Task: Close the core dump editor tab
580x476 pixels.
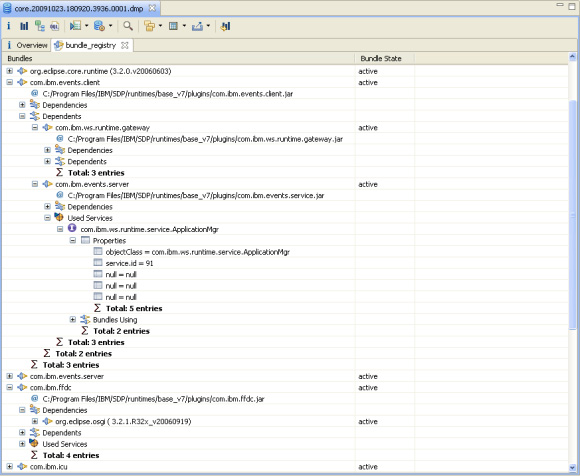Action: [152, 8]
